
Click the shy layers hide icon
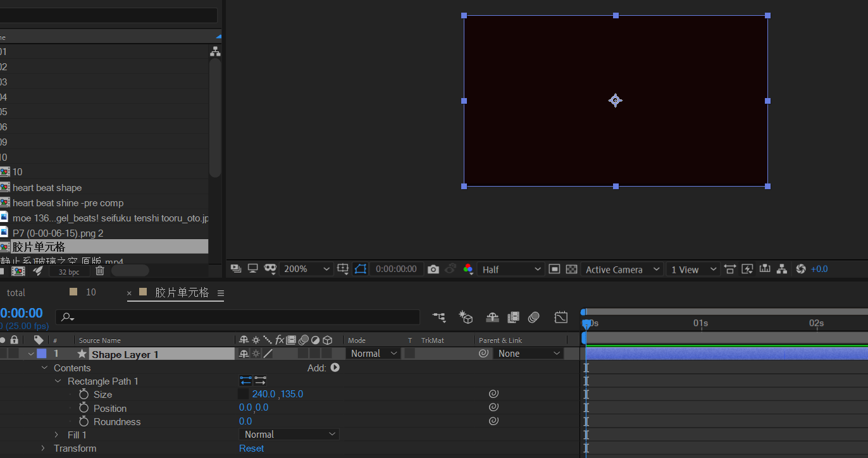click(493, 317)
